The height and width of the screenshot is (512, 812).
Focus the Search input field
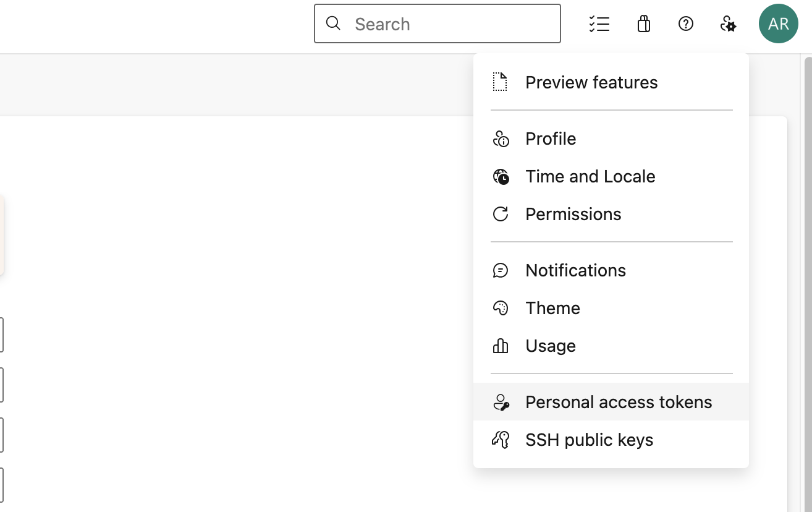click(451, 24)
